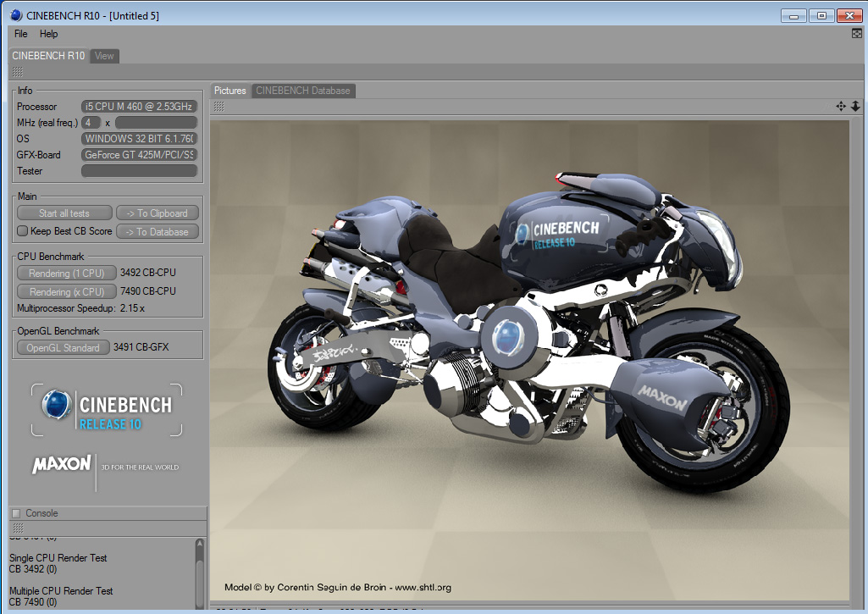Click the To Clipboard button
This screenshot has height=614, width=868.
coord(158,213)
